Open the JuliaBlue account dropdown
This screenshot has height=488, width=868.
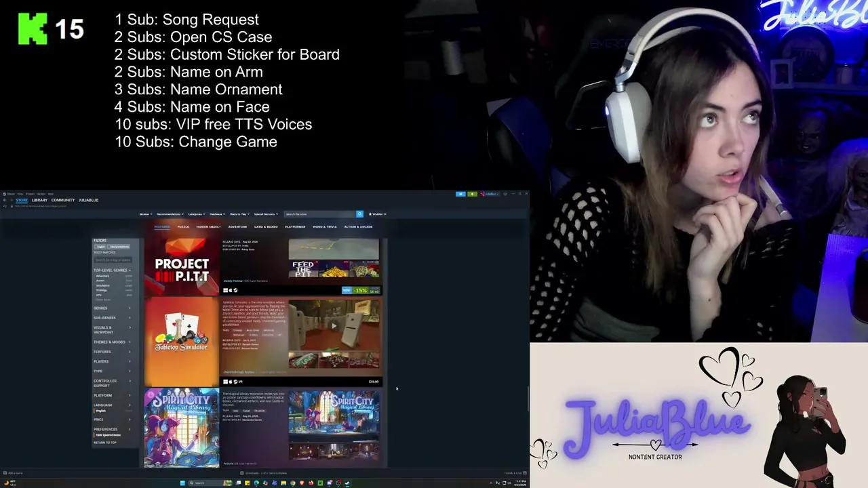[x=490, y=194]
